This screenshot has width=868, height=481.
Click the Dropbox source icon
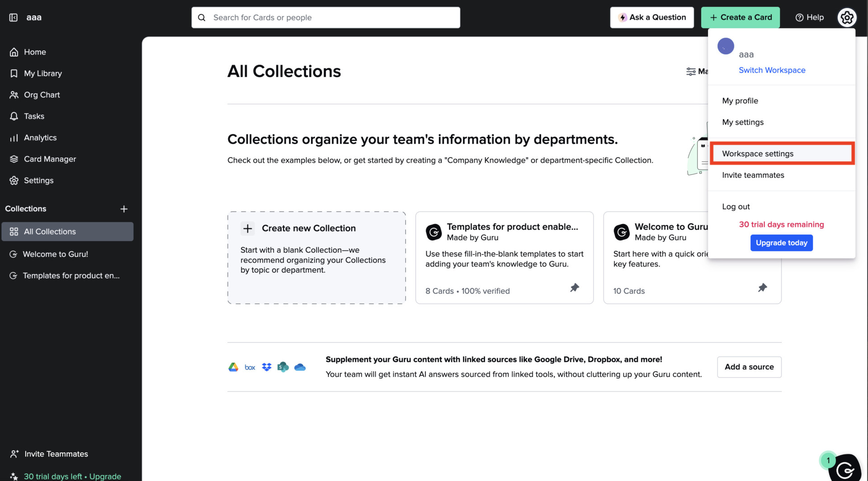coord(266,367)
